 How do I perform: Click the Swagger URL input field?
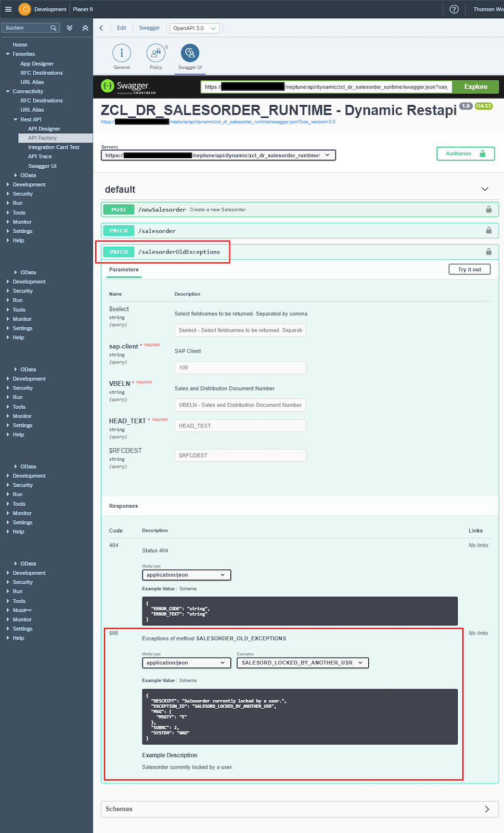coord(326,87)
